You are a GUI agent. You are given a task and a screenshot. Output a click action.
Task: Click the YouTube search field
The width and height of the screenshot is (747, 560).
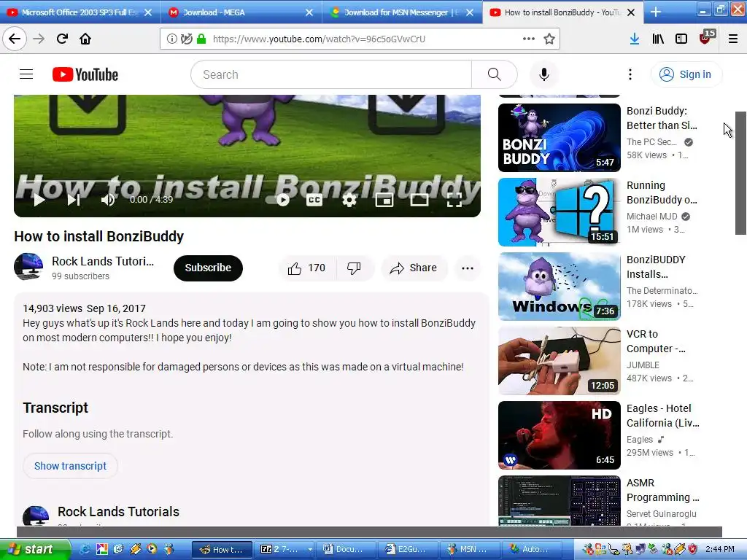pyautogui.click(x=331, y=74)
